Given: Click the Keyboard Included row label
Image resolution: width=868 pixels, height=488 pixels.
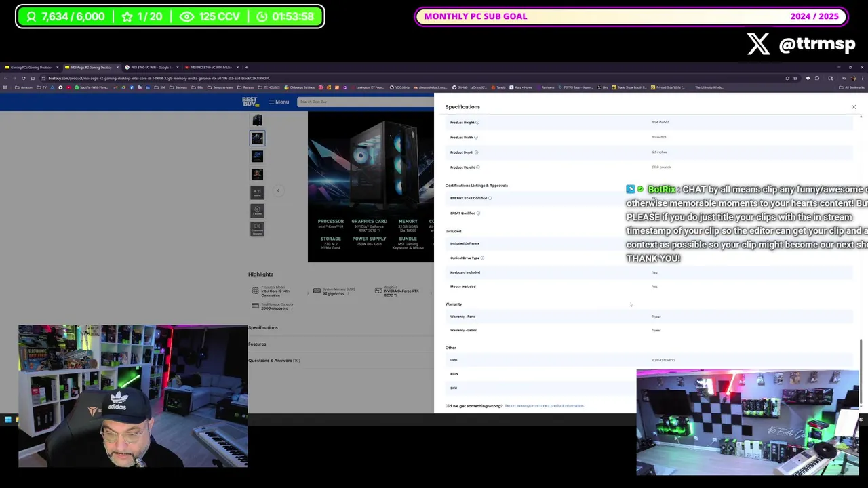Looking at the screenshot, I should point(465,272).
